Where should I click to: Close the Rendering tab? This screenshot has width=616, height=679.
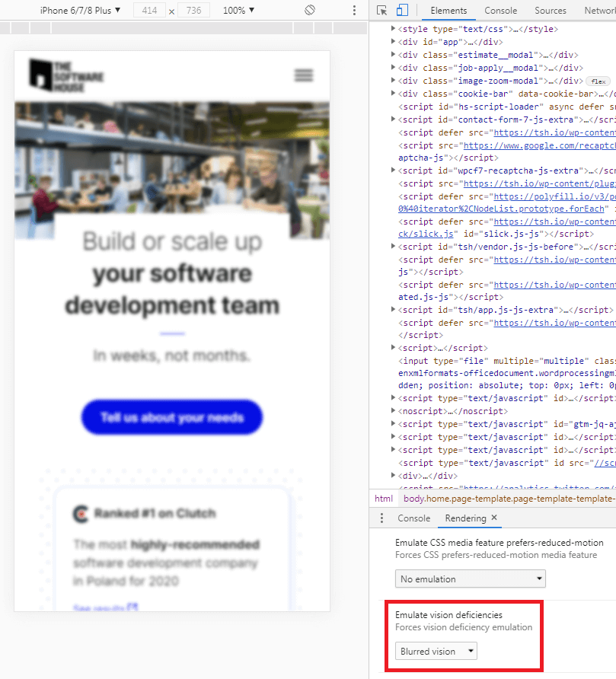[494, 518]
